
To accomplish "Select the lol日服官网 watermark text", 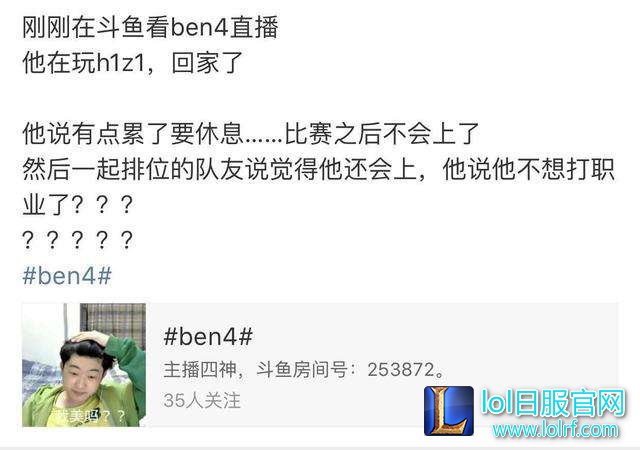I will pos(553,403).
